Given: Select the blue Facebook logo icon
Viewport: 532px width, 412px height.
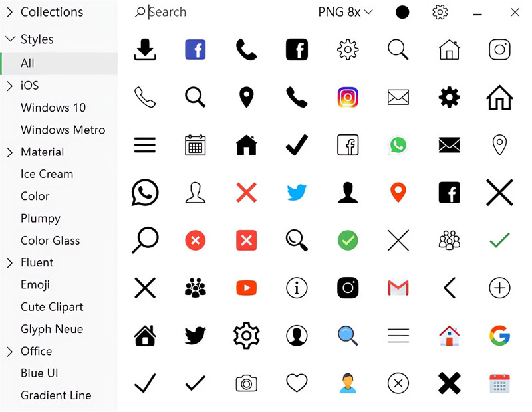Looking at the screenshot, I should pos(195,50).
